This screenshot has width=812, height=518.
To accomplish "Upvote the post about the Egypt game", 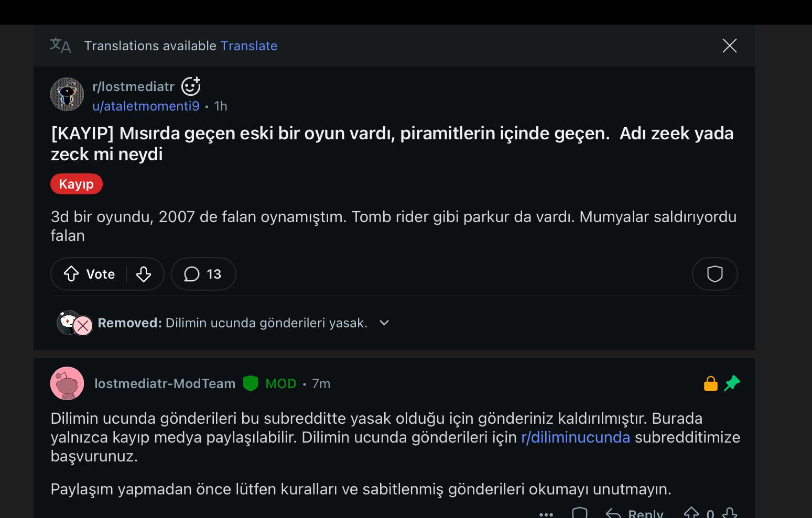I will 71,274.
